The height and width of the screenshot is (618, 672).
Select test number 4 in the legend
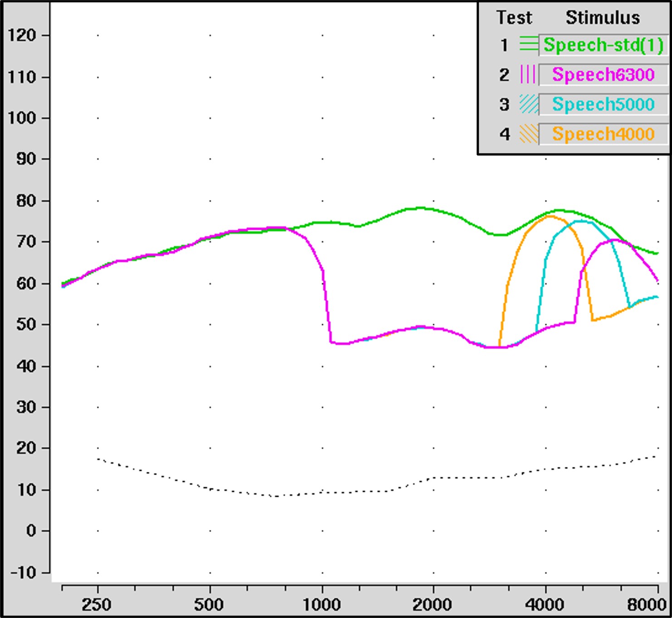[505, 134]
